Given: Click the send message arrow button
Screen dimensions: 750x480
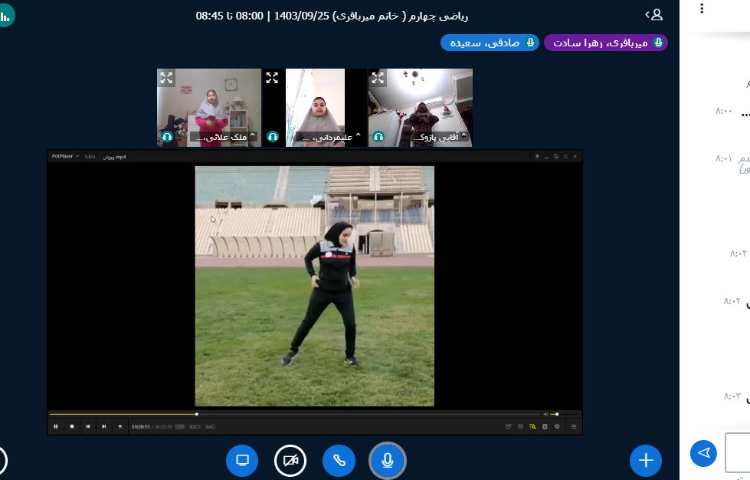Looking at the screenshot, I should [704, 453].
